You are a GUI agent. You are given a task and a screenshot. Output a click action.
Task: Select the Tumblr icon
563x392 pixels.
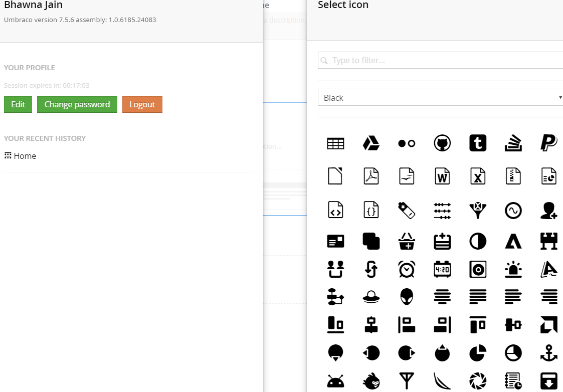[x=478, y=143]
